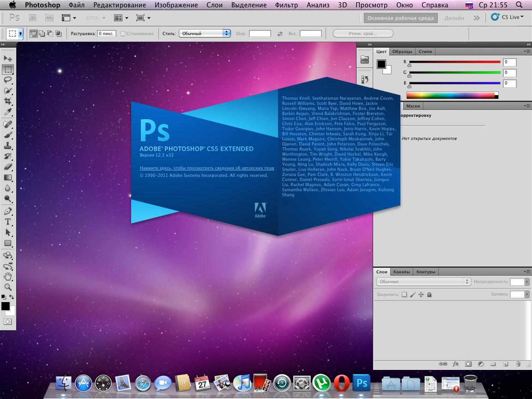Select the Lasso tool
This screenshot has height=399, width=532.
click(x=8, y=80)
